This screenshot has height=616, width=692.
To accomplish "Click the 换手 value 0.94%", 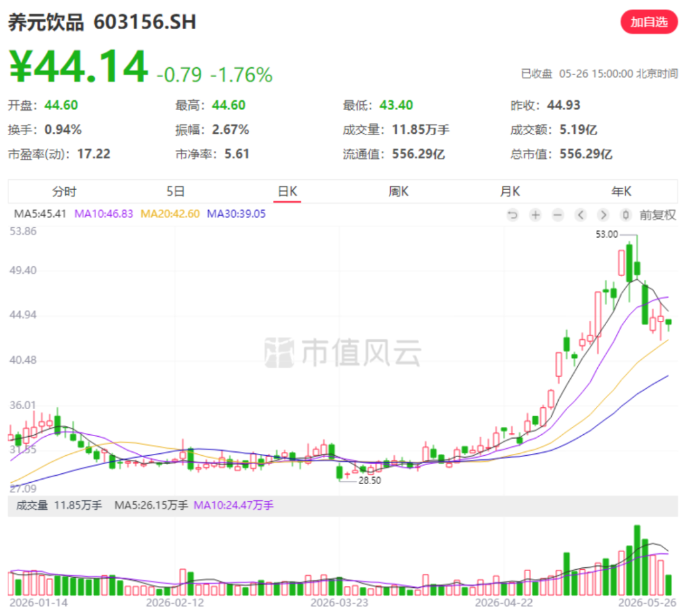I will (x=63, y=129).
